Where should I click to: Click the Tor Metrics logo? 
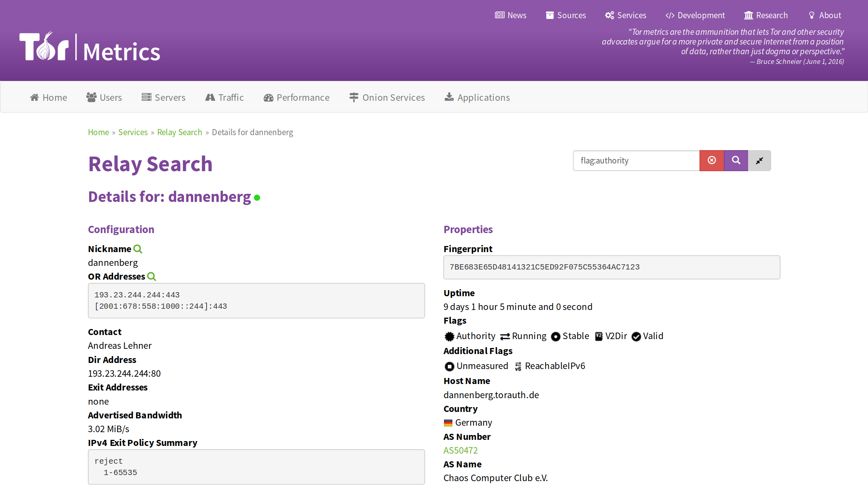pos(90,47)
